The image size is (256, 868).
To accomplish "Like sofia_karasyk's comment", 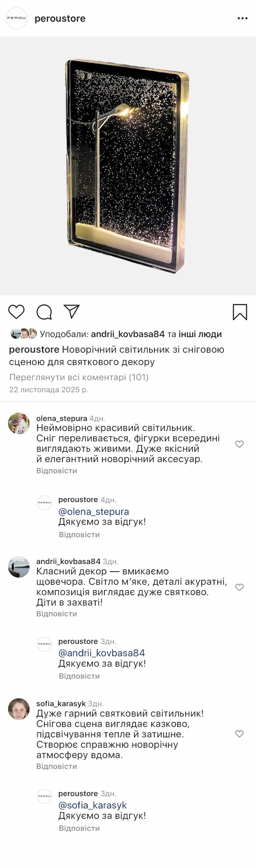I will coord(239,733).
